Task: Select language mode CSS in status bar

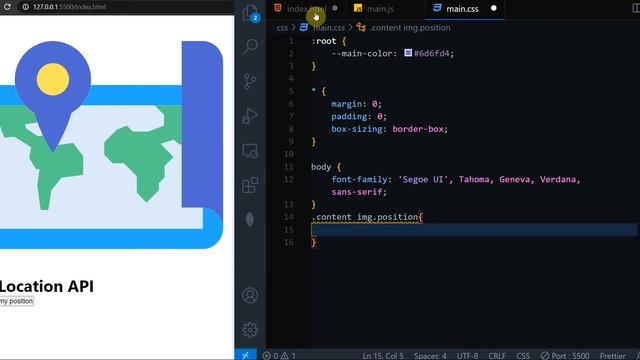Action: point(523,356)
